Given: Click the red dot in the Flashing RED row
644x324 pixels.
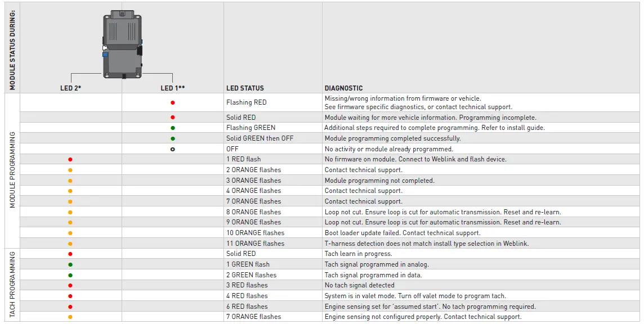Looking at the screenshot, I should (x=173, y=102).
